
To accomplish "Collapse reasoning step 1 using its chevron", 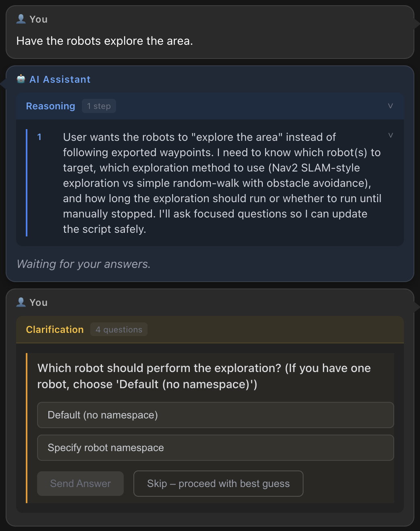I will (x=390, y=135).
